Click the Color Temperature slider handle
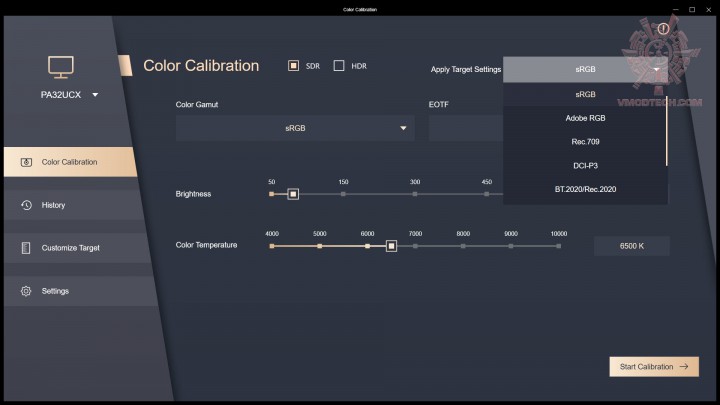Screen dimensions: 720x405 pos(391,246)
